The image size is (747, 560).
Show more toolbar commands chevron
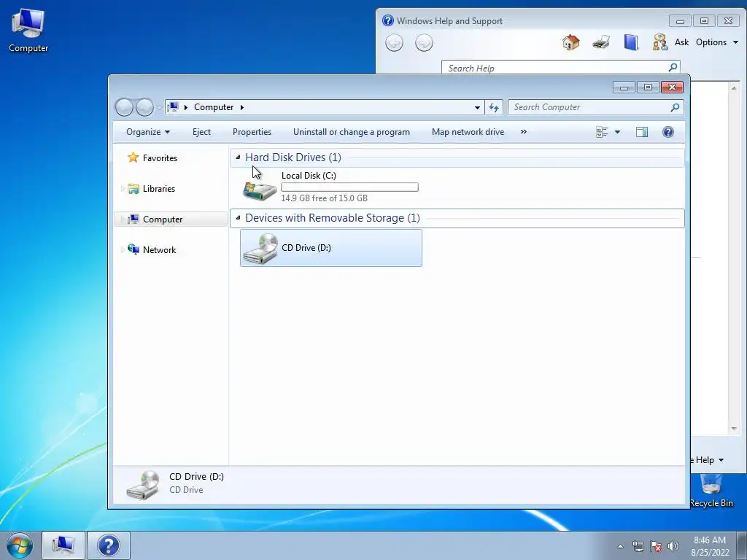coord(524,132)
